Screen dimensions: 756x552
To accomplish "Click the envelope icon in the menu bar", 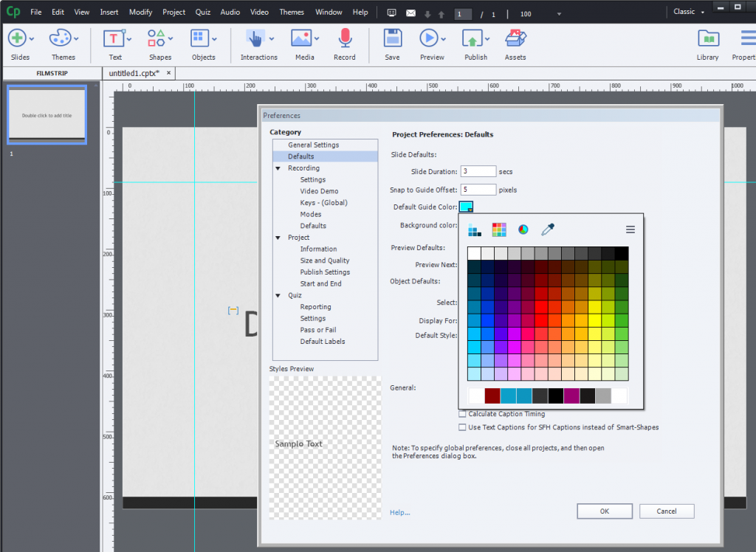I will pyautogui.click(x=410, y=13).
